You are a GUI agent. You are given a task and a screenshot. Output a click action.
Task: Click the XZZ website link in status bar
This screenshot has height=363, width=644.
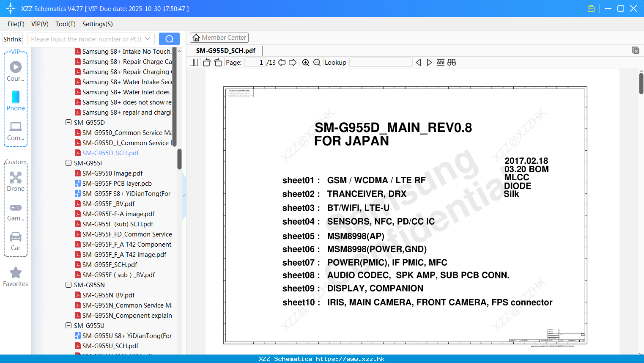pos(350,359)
